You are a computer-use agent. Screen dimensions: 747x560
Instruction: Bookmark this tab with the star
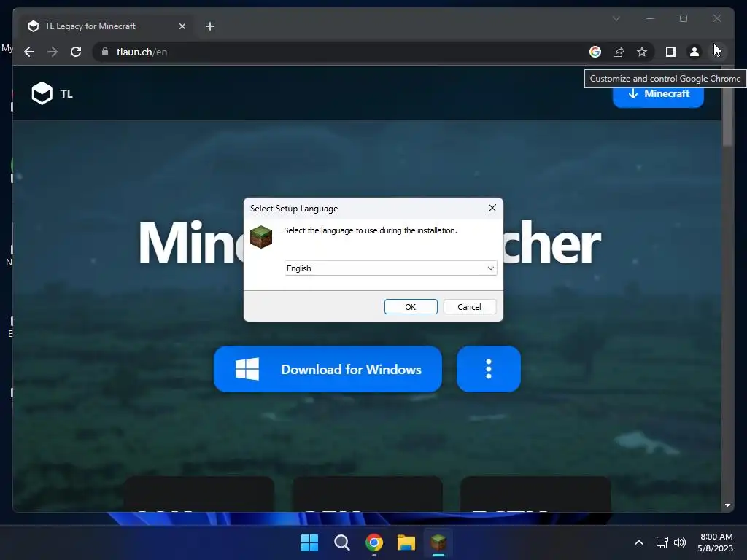coord(642,52)
